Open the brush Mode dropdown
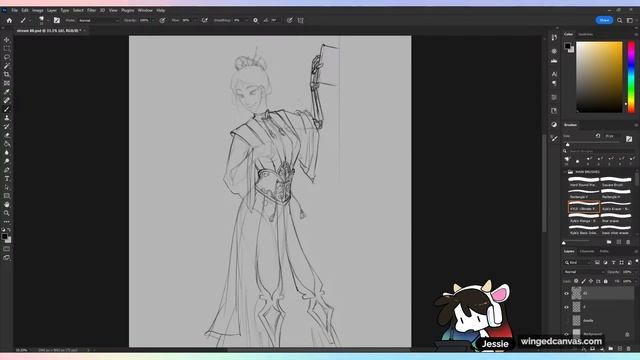This screenshot has height=360, width=640. [98, 20]
